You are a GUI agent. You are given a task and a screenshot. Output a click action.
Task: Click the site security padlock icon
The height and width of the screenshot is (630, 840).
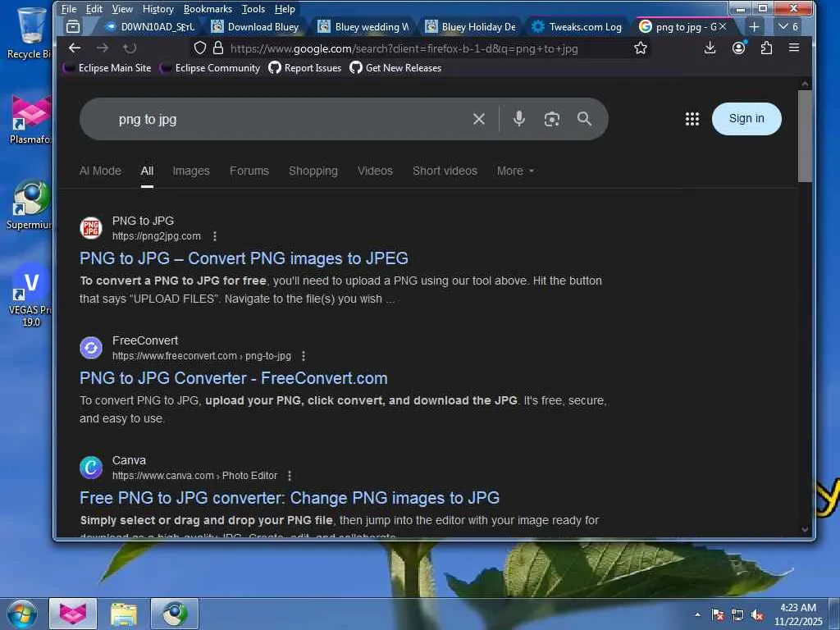pos(218,48)
